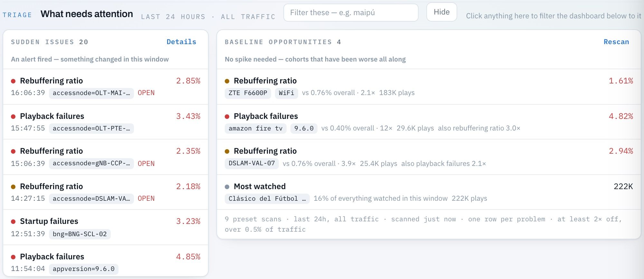Select the WiFi cohort chip
This screenshot has width=644, height=279.
[x=286, y=93]
